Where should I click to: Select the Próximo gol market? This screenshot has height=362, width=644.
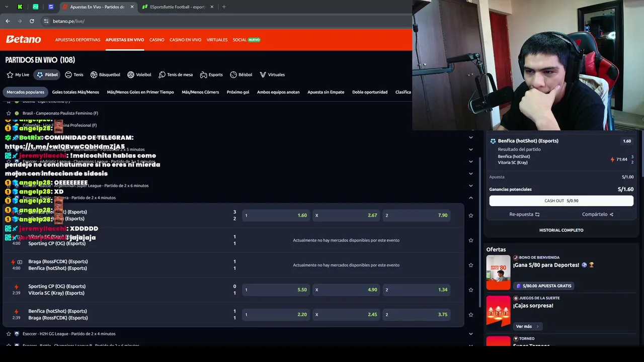coord(238,92)
